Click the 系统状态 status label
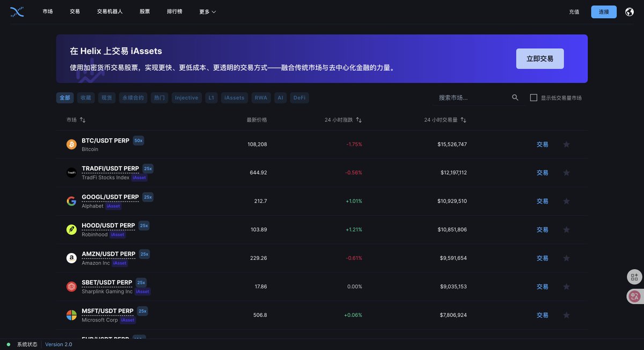The height and width of the screenshot is (350, 644). pos(27,344)
